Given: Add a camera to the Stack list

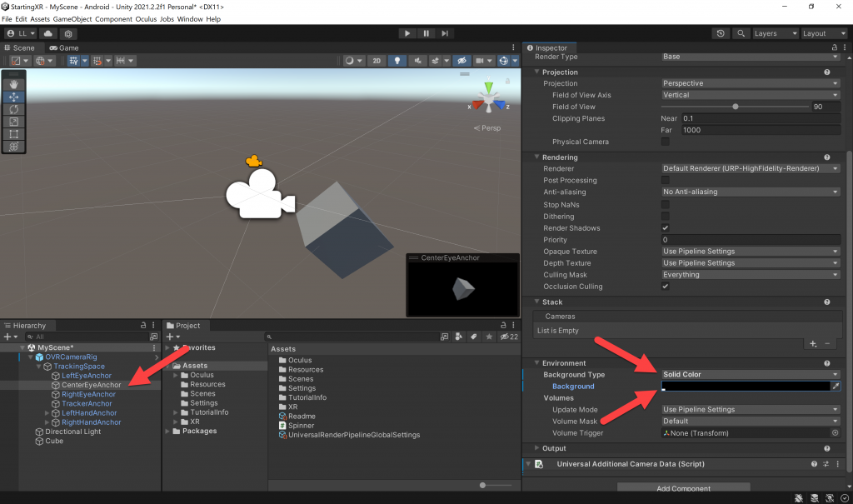Looking at the screenshot, I should (813, 343).
